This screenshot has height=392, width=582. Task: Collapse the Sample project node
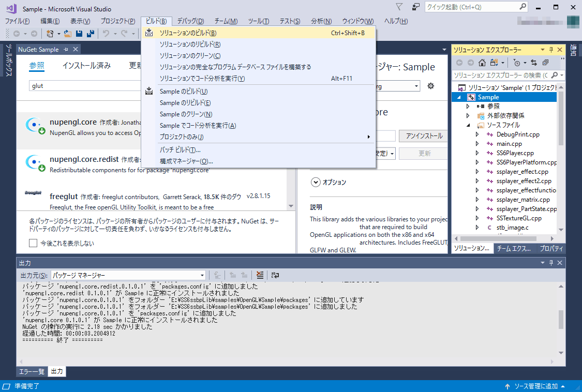tap(459, 97)
